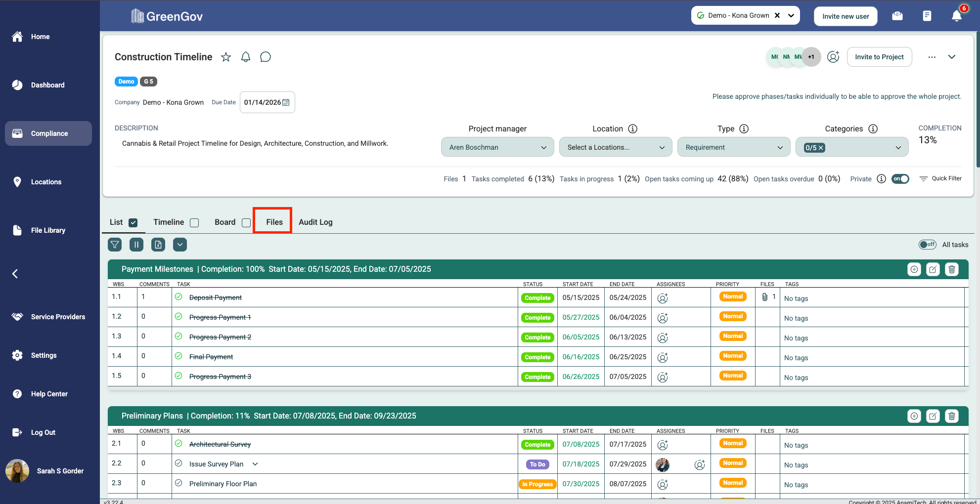The width and height of the screenshot is (980, 504).
Task: Enable the All tasks toggle
Action: [x=927, y=245]
